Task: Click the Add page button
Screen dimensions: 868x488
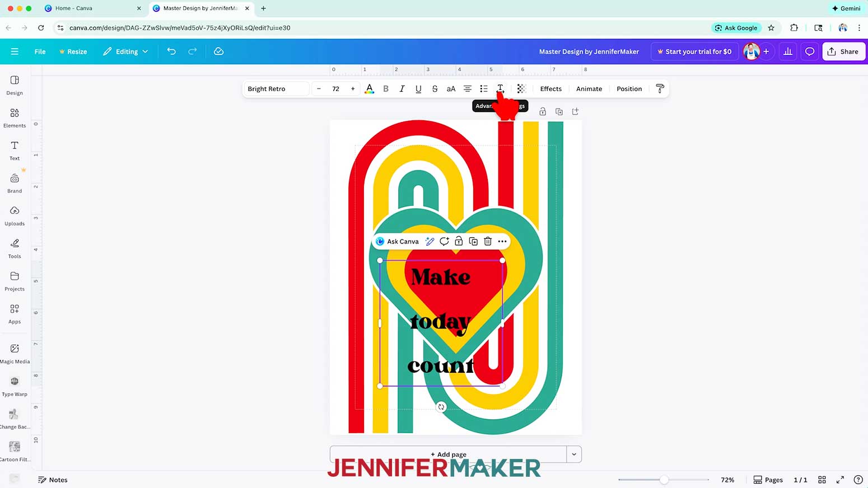Action: 449,454
